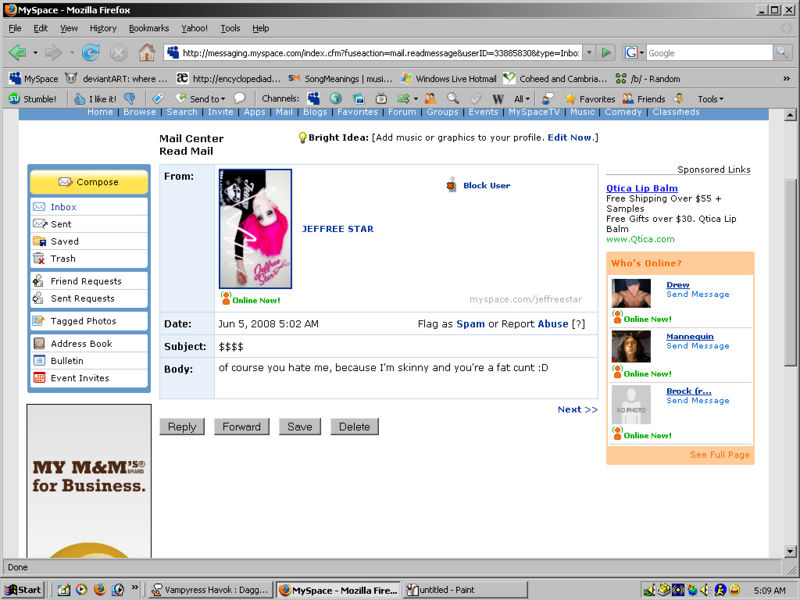800x600 pixels.
Task: Click the StumbleUpon thumbs-down icon
Action: (130, 98)
